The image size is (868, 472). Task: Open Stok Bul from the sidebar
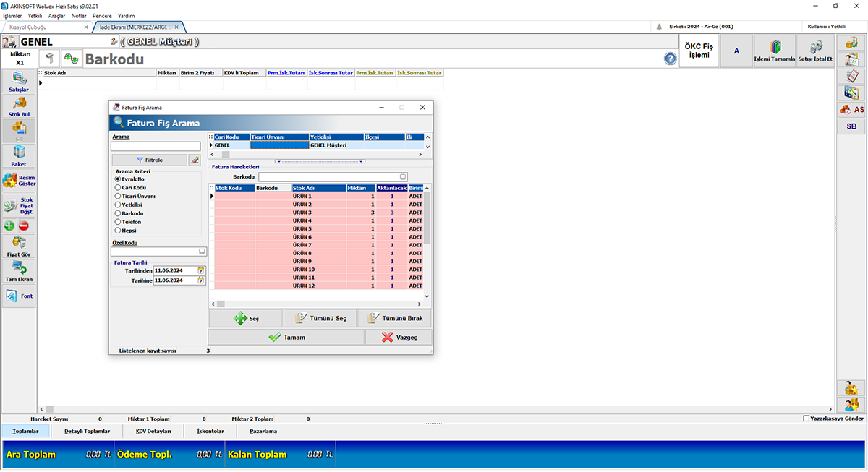18,106
